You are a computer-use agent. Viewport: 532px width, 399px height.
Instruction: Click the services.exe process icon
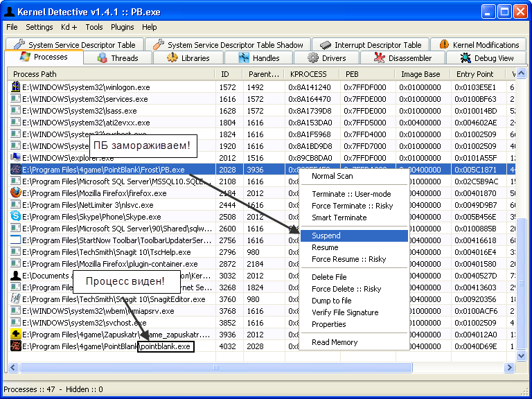tap(16, 99)
